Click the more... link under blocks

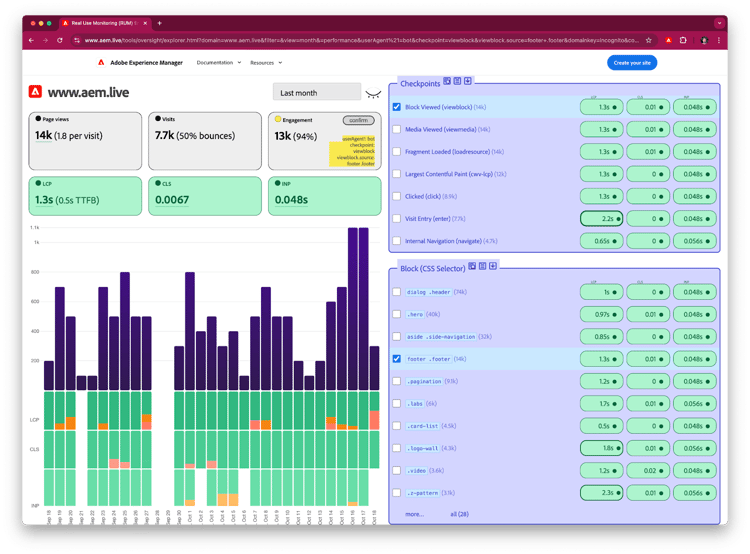pos(414,514)
